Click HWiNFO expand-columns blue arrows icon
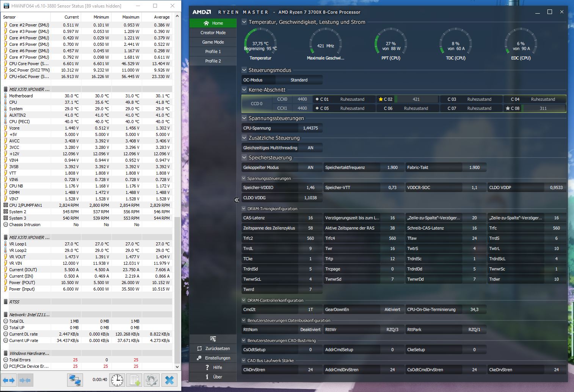Viewport: 574px width, 392px height. pos(9,380)
